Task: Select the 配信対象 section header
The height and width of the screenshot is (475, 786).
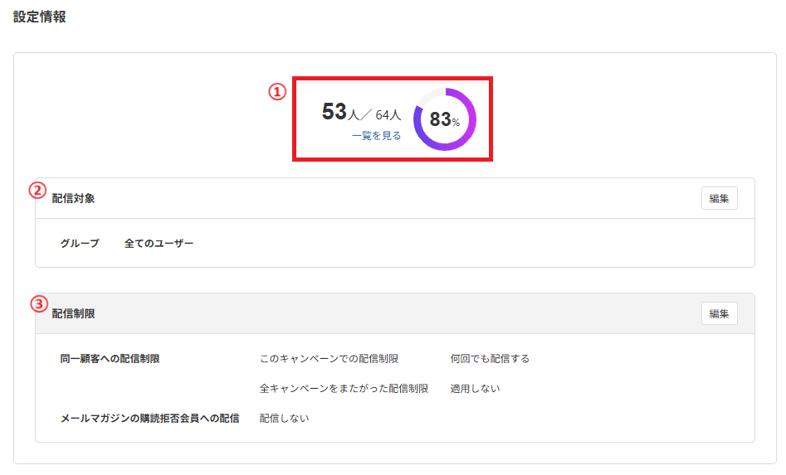Action: [73, 198]
